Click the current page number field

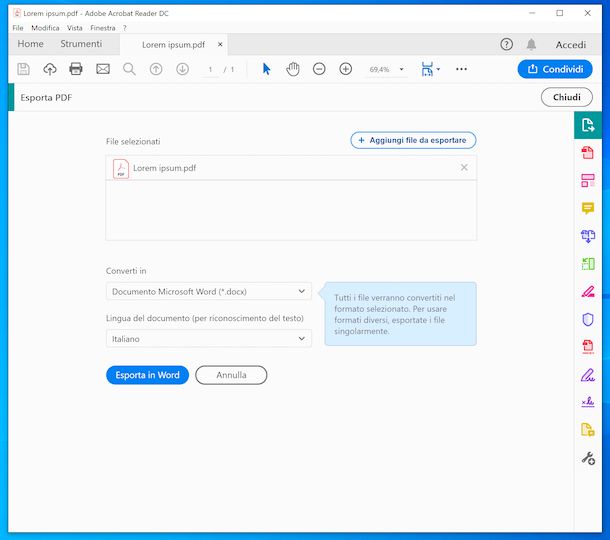pyautogui.click(x=210, y=69)
